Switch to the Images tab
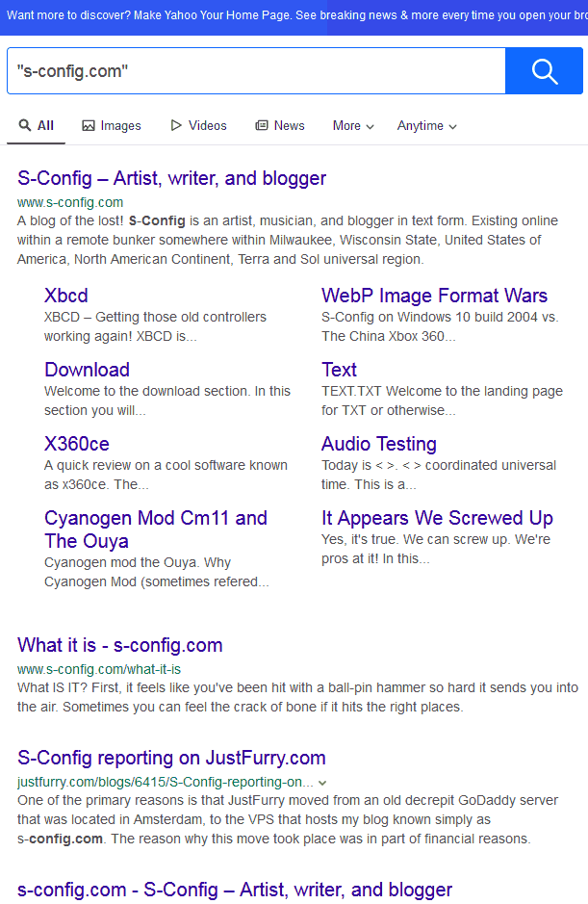Image resolution: width=588 pixels, height=904 pixels. (x=112, y=126)
